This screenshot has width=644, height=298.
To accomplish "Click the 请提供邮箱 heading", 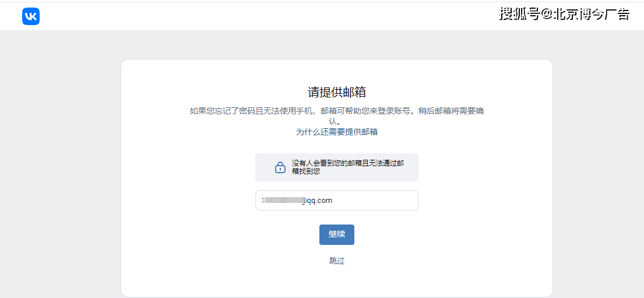I will pos(336,92).
